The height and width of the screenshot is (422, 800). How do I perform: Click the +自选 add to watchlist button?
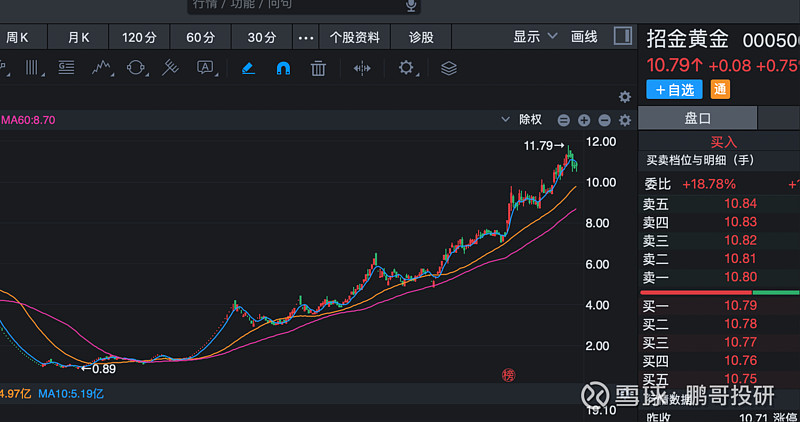tap(674, 90)
